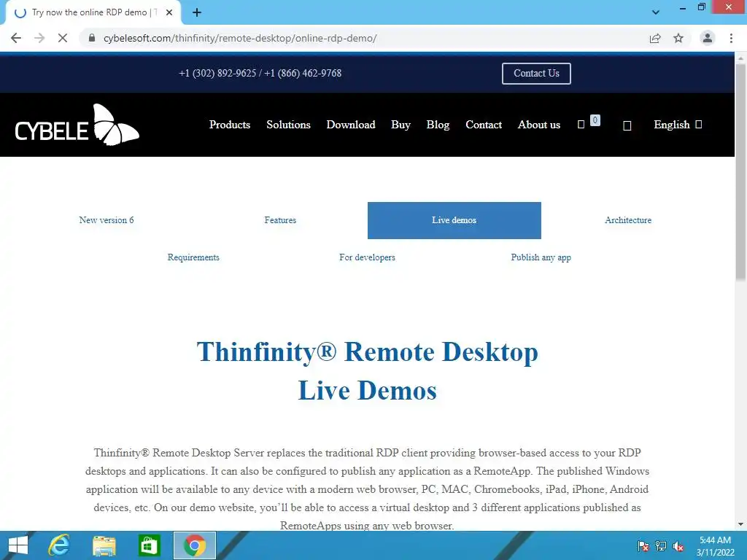Open the Requirements link
The height and width of the screenshot is (560, 747).
coord(193,257)
